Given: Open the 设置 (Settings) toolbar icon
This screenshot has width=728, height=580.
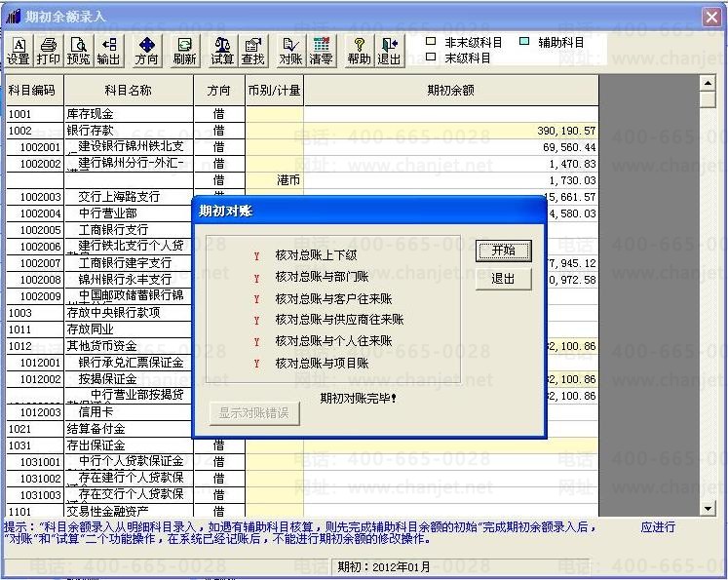Looking at the screenshot, I should [x=19, y=51].
